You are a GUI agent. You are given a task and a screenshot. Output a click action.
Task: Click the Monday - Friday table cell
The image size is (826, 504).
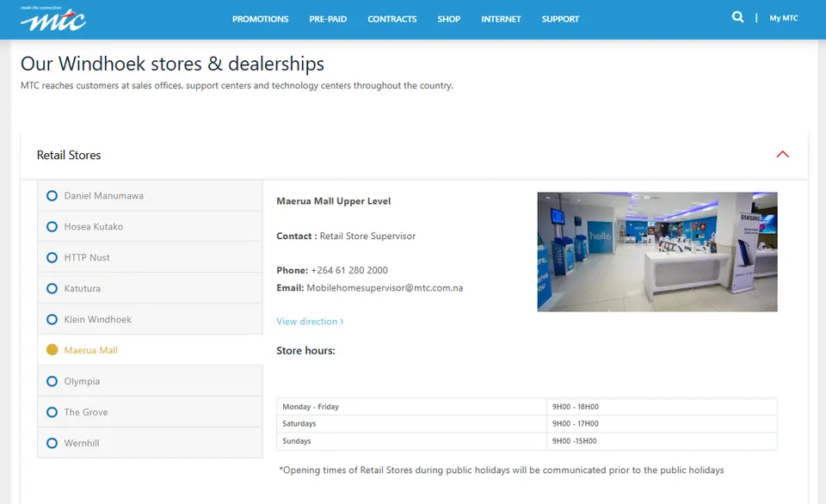[411, 407]
